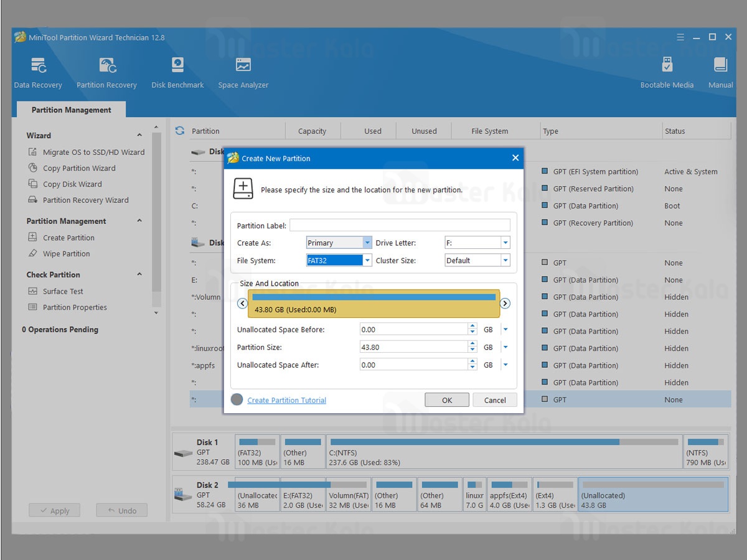Click the Cancel button
Screen dimensions: 747x560
pyautogui.click(x=495, y=400)
